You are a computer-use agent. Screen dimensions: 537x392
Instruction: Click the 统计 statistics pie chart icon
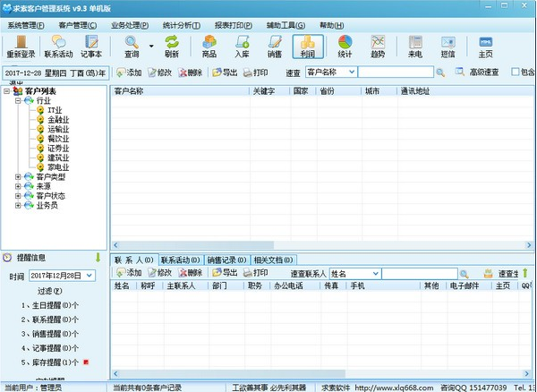(345, 46)
